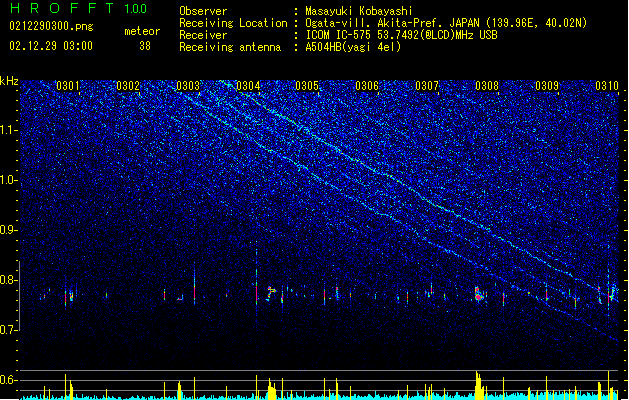Viewport: 629px width, 400px height.
Task: Click the Receiver label
Action: point(203,35)
